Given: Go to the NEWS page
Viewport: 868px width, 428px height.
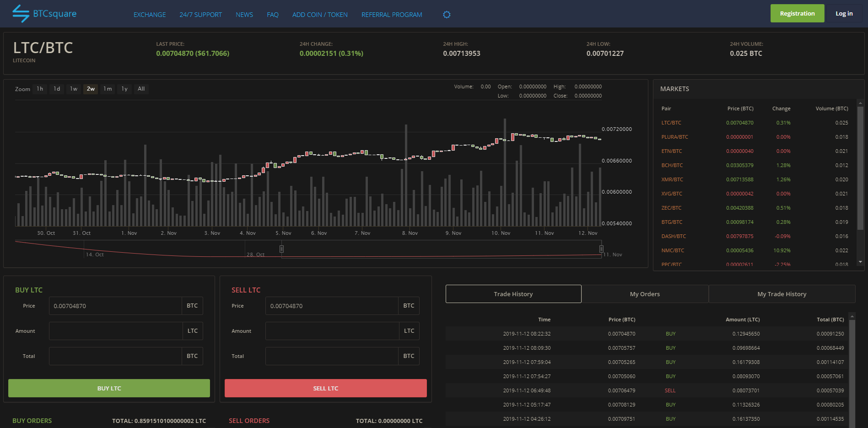Looking at the screenshot, I should pyautogui.click(x=244, y=15).
